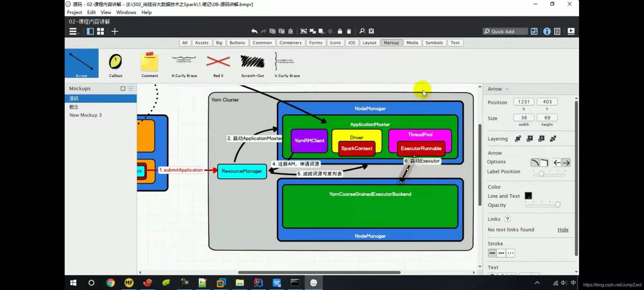Select the Callout markup control
Screen dimensions: 644x290
116,64
